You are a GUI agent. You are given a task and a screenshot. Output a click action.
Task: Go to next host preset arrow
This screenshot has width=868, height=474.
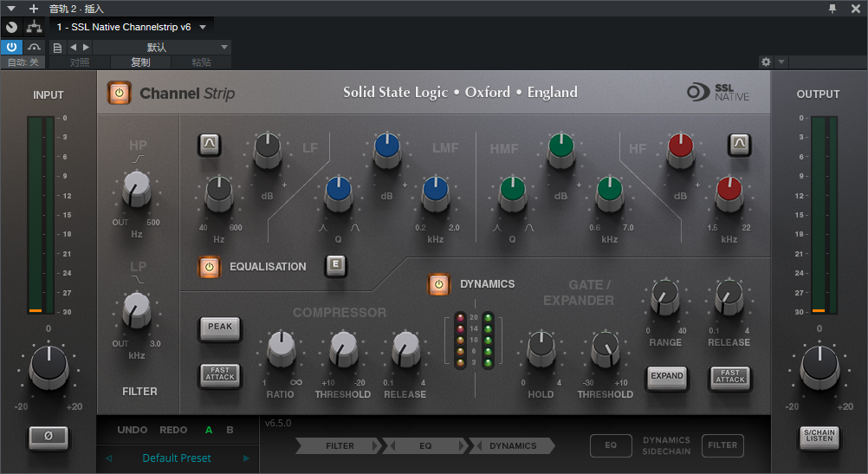(86, 48)
